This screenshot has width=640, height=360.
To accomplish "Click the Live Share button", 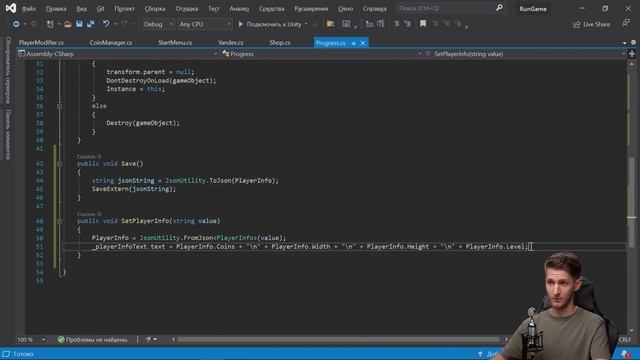I will coord(591,24).
